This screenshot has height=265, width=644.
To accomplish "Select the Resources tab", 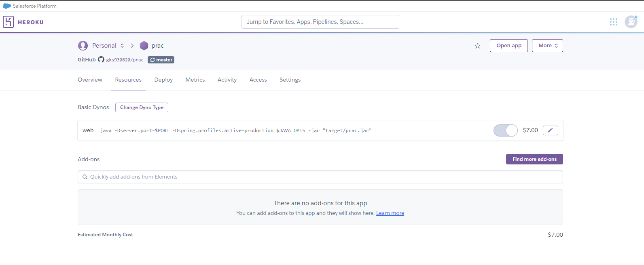I will coord(128,80).
